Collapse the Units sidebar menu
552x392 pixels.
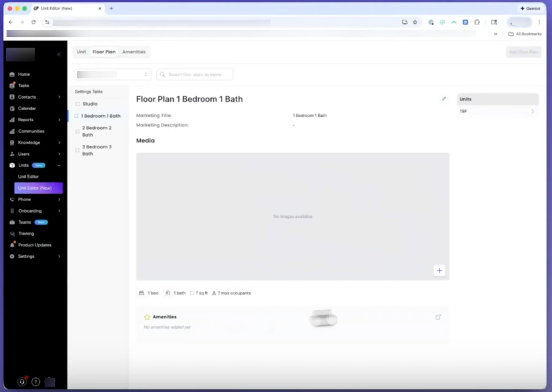59,166
